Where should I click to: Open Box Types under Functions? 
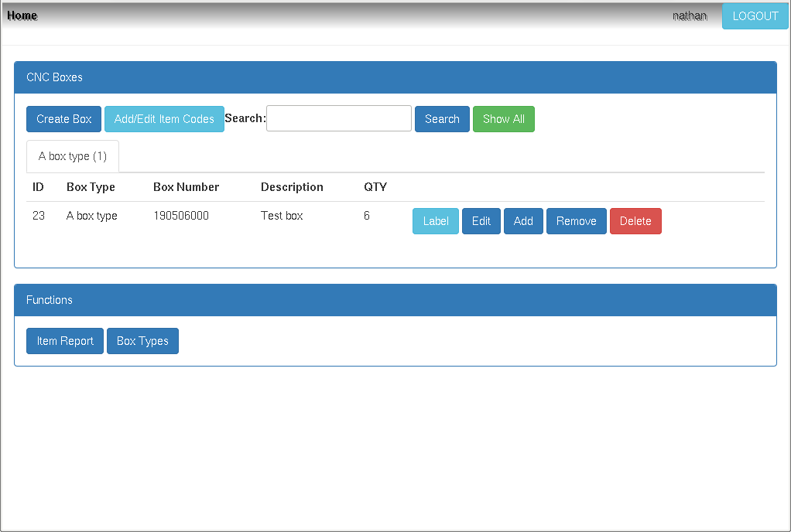[142, 341]
